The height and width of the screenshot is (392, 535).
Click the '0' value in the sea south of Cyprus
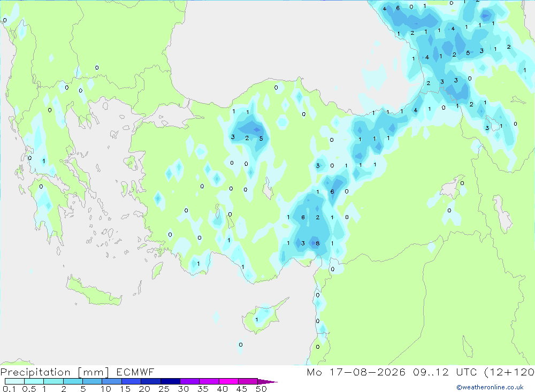click(241, 344)
